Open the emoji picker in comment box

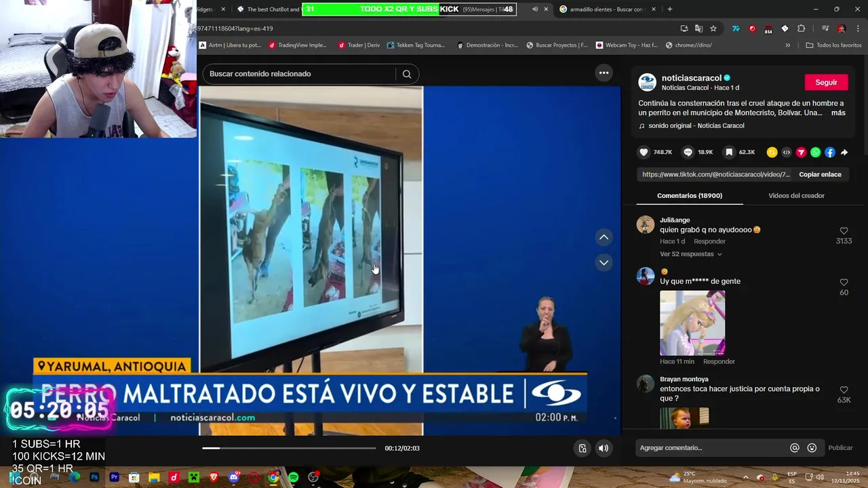coord(812,447)
